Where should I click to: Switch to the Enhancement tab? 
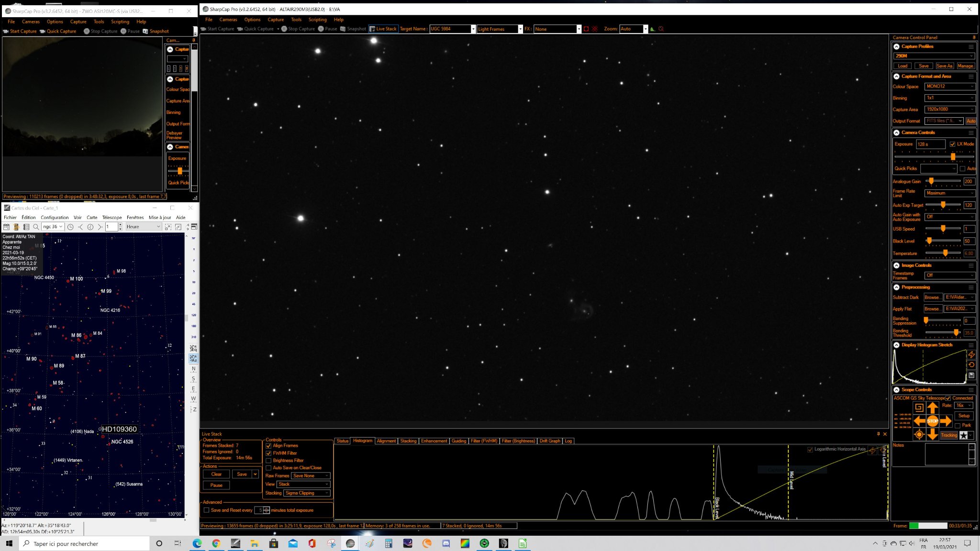pos(434,441)
